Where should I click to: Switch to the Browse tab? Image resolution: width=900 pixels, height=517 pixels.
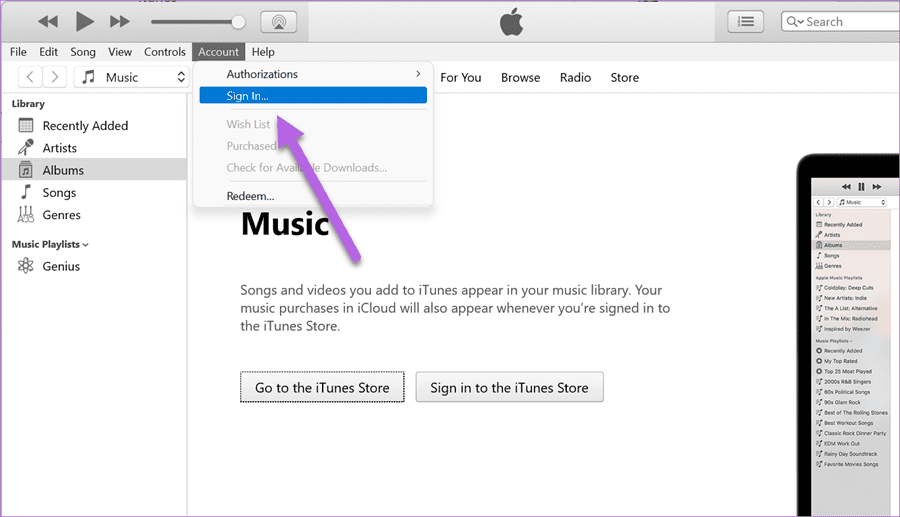[521, 77]
